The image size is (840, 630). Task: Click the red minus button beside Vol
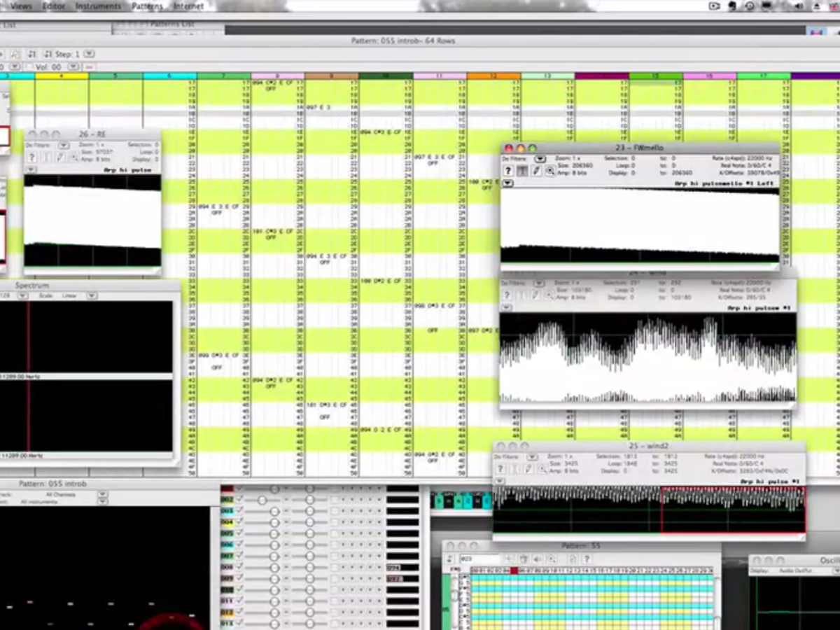point(90,66)
